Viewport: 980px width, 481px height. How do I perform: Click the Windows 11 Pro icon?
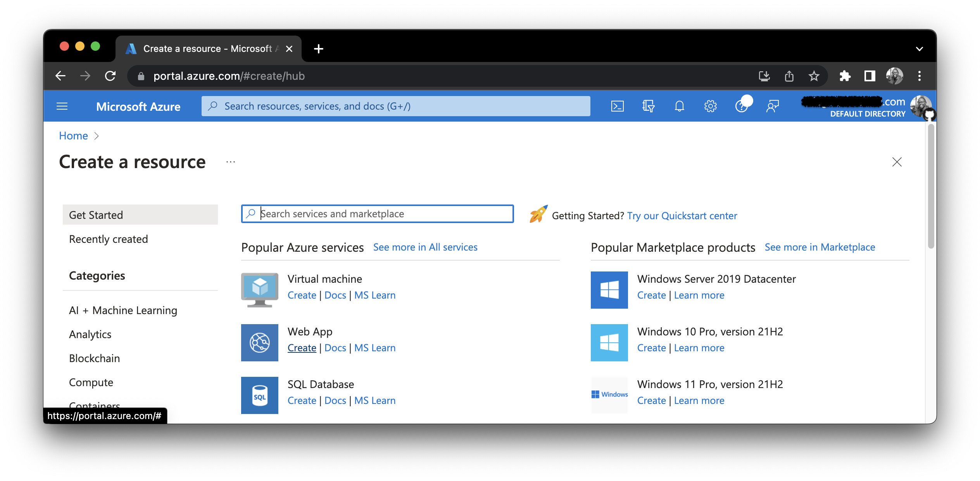coord(609,395)
